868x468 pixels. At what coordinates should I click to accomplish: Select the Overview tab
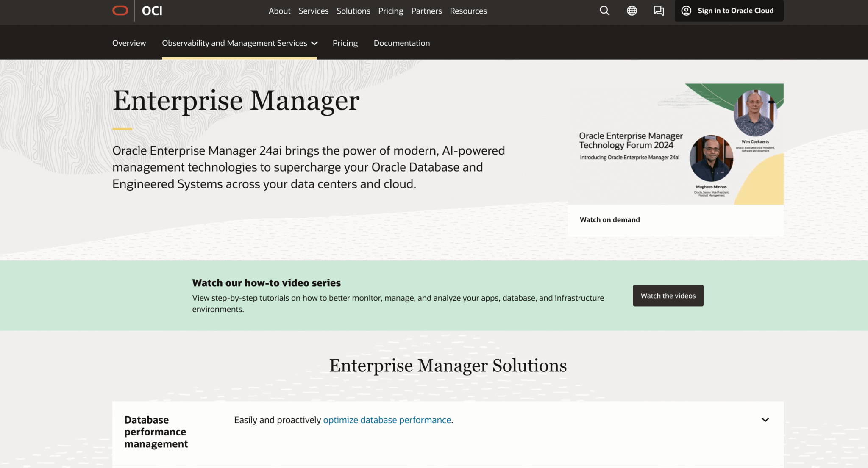point(129,43)
